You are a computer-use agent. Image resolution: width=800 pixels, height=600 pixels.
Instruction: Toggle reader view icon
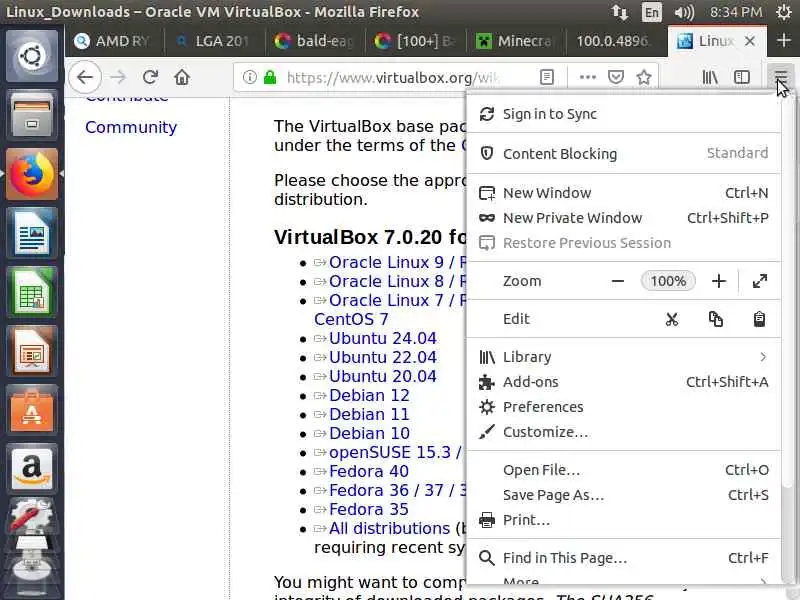pyautogui.click(x=546, y=77)
